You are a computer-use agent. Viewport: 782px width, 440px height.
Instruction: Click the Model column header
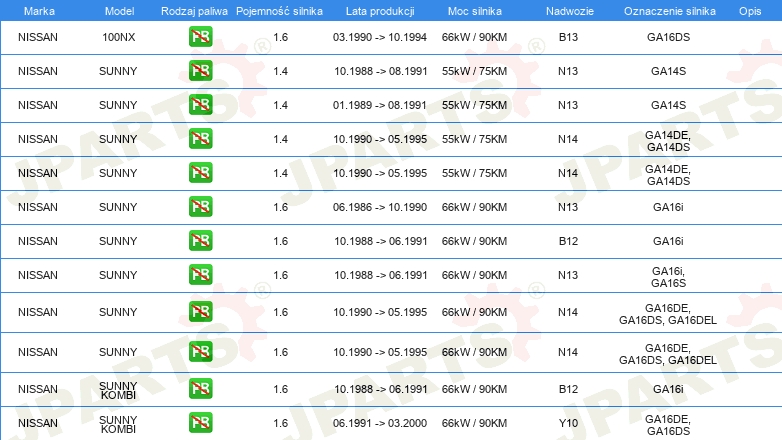coord(119,11)
